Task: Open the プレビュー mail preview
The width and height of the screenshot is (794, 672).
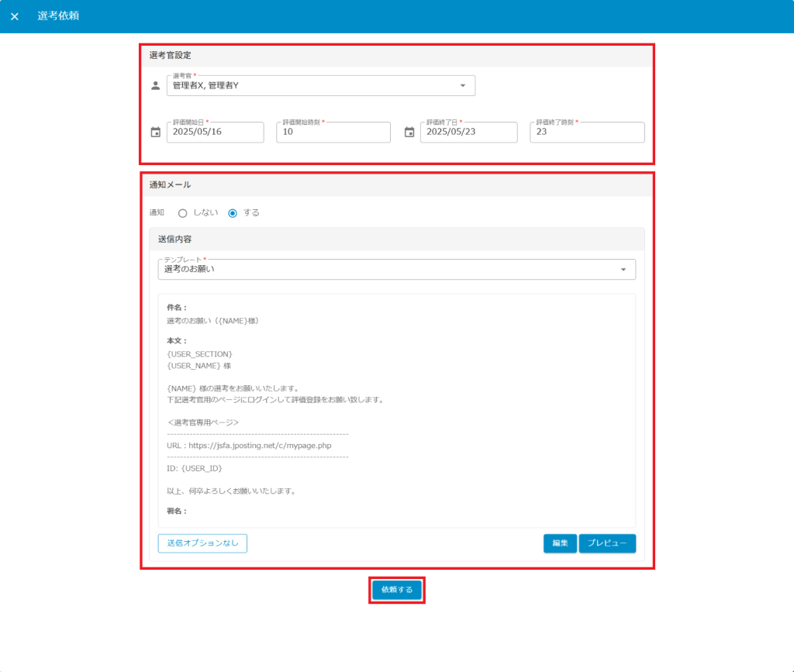Action: 607,543
